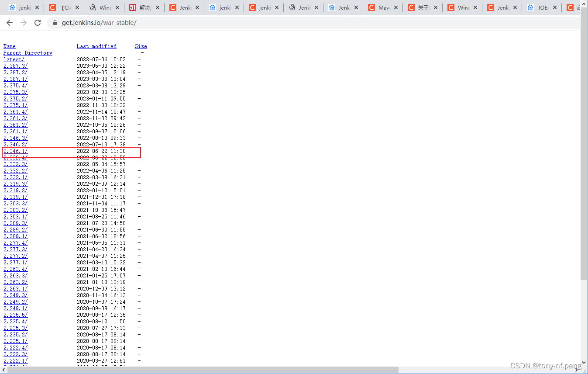Open the Parent Directory link
The height and width of the screenshot is (374, 588).
pos(28,52)
